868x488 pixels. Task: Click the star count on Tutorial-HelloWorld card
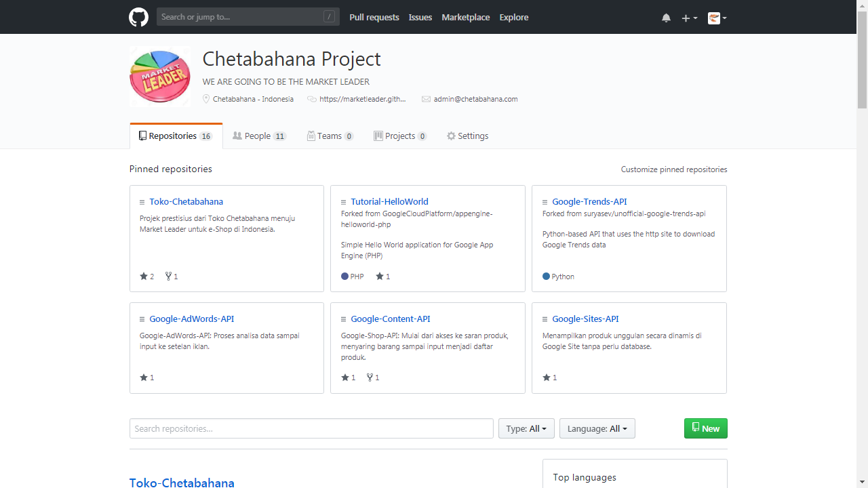(383, 277)
